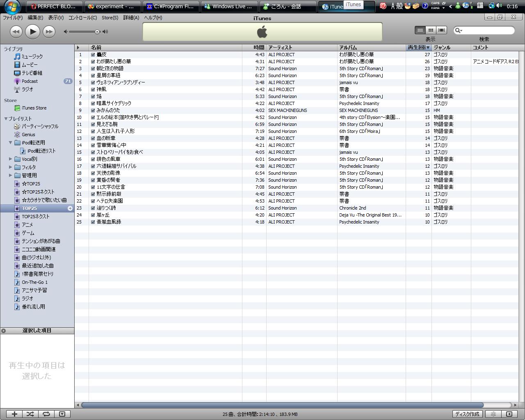Uncheck the song みかんのうた
This screenshot has width=525, height=420.
93,110
